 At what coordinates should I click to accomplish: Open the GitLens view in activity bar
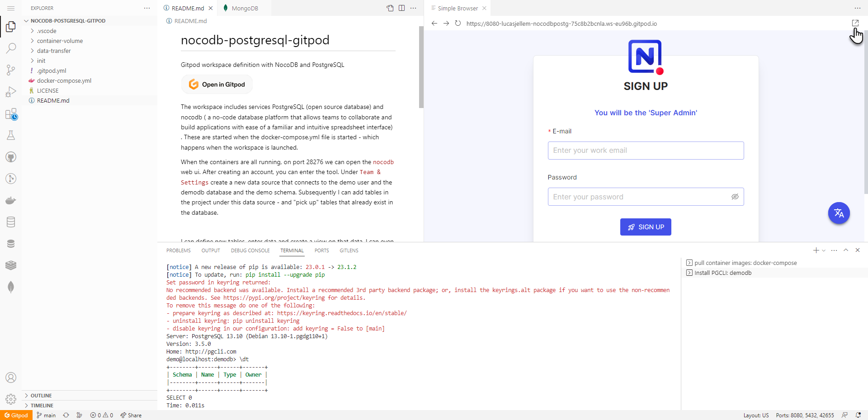[11, 179]
